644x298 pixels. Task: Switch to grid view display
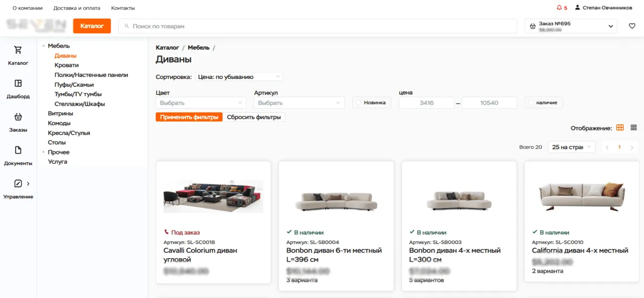click(620, 128)
